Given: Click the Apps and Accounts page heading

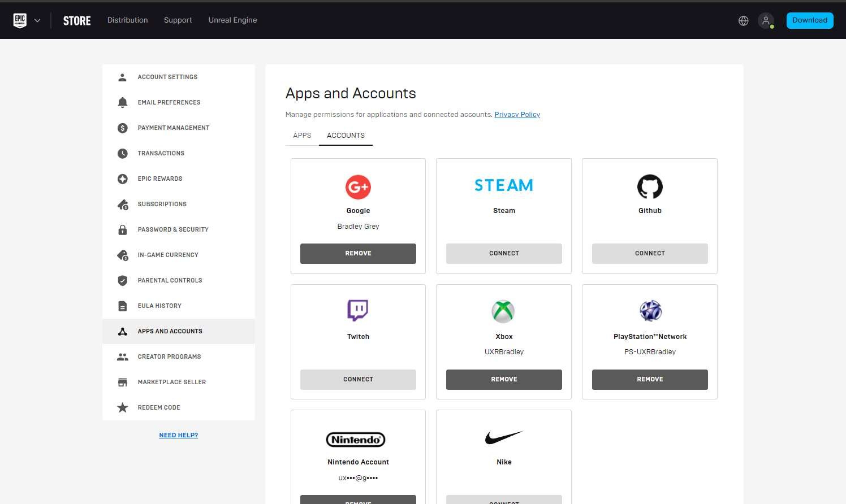Looking at the screenshot, I should tap(351, 93).
